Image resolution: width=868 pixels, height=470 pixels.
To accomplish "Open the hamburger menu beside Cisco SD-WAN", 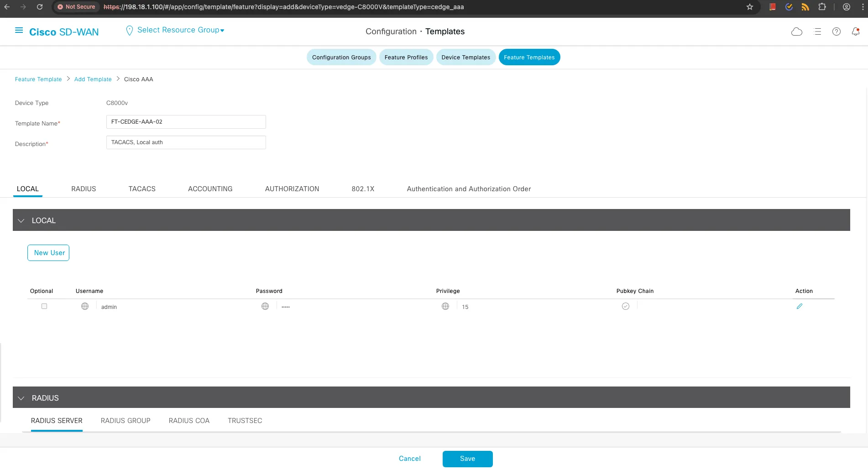I will [19, 30].
